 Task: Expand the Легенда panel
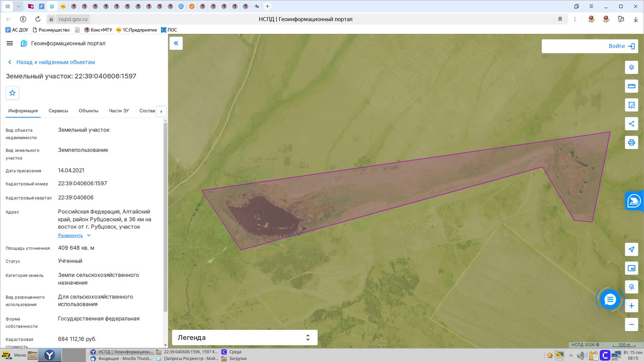click(245, 338)
